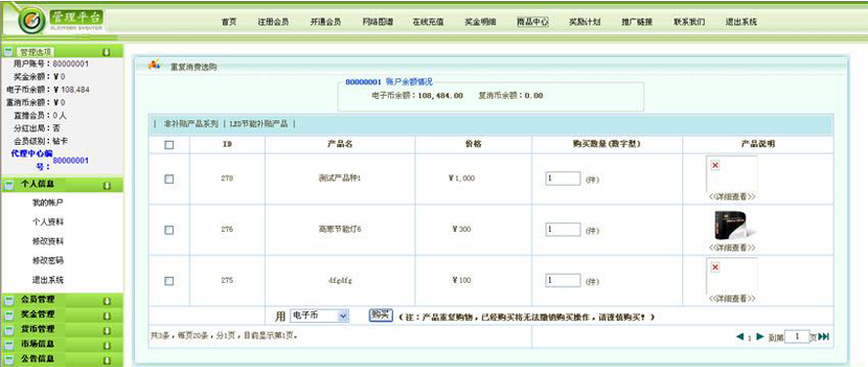Check the box for product ID 278

coord(169,179)
